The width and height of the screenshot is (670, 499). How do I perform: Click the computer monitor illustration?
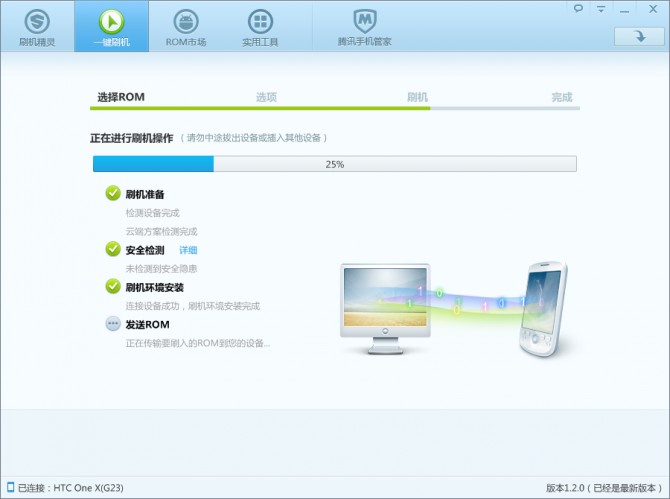(x=385, y=308)
